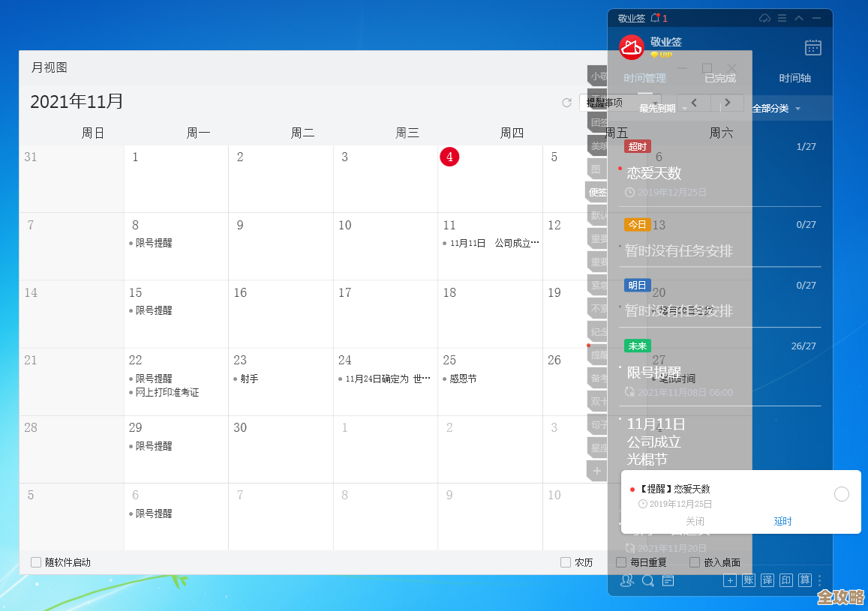Enable 每日重复 for the reminder
The width and height of the screenshot is (868, 611).
coord(621,562)
